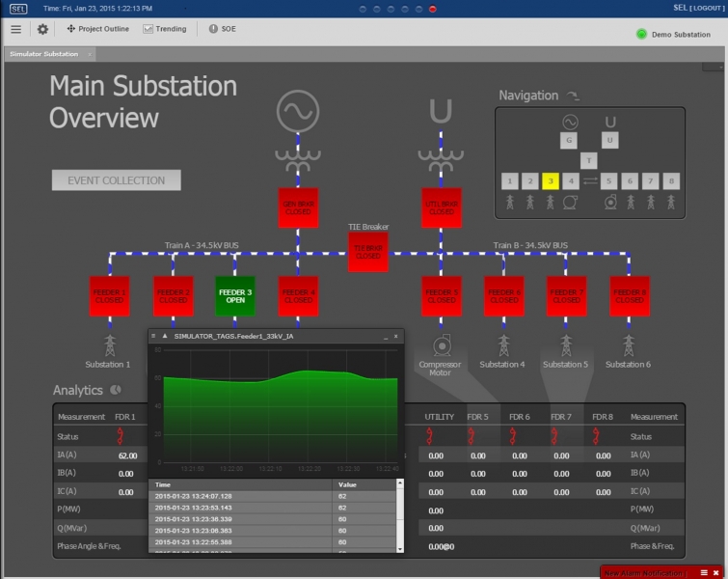The width and height of the screenshot is (728, 579).
Task: Click the Compressor Motor icon
Action: pyautogui.click(x=441, y=345)
